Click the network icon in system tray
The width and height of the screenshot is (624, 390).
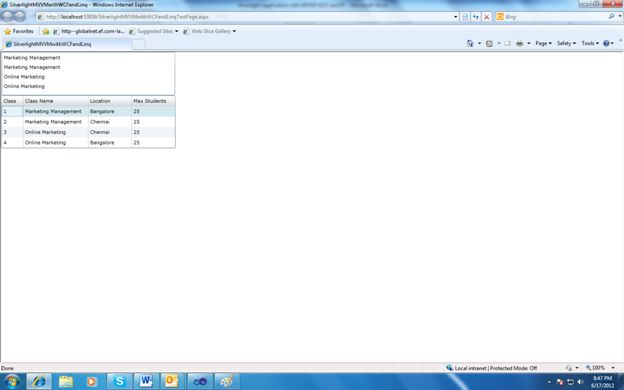pos(570,382)
